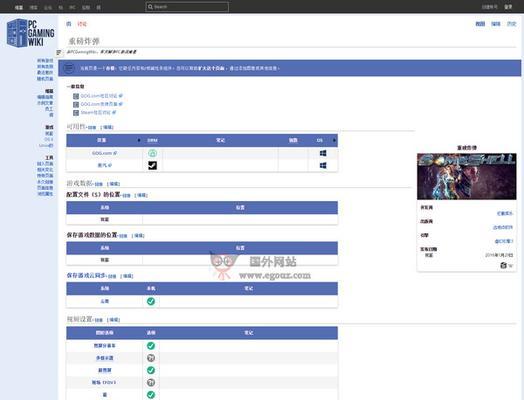Click into the Search field in top bar

187,7
